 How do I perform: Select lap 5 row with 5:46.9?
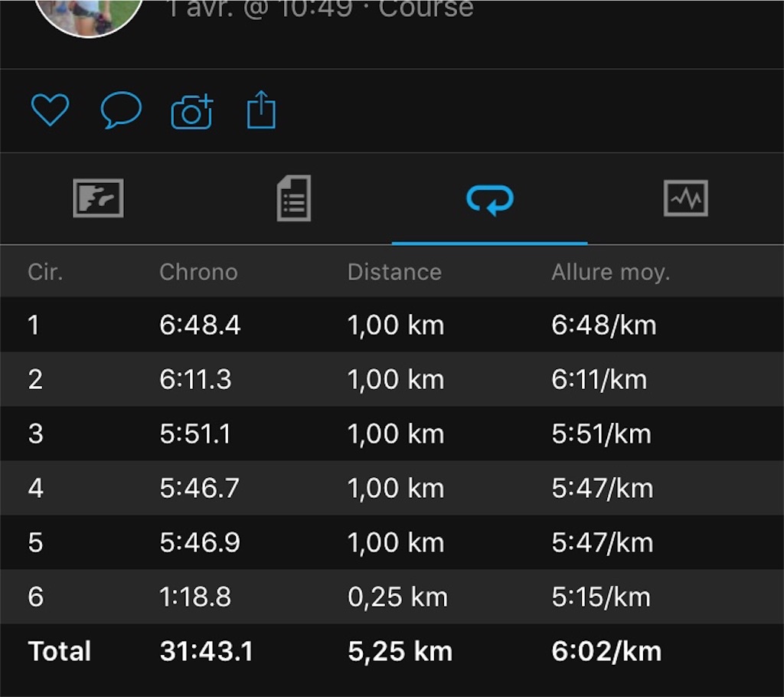(x=392, y=542)
